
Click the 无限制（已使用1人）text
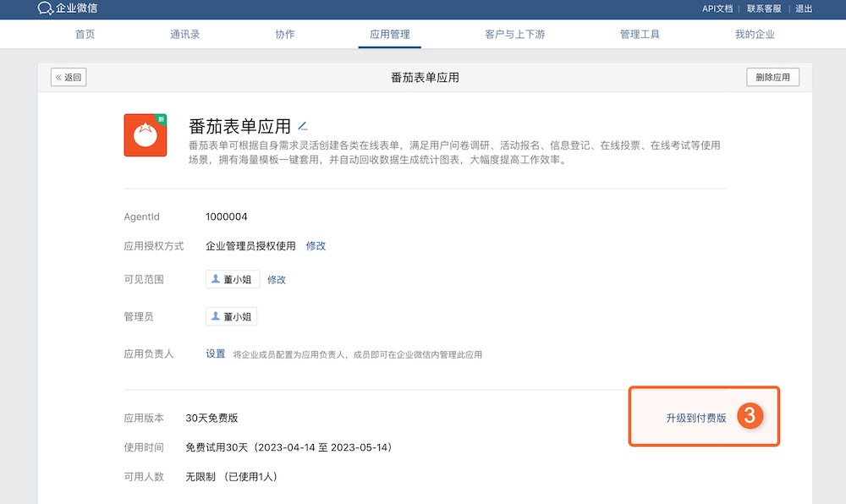coord(232,476)
